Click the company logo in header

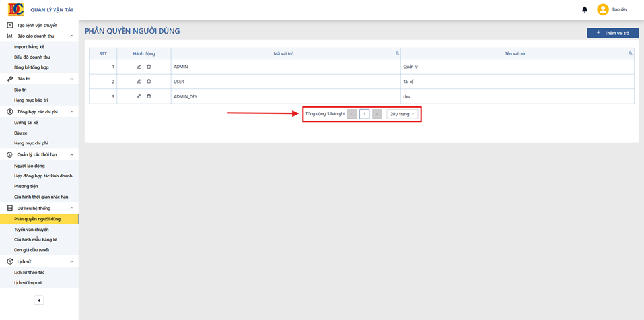16,9
